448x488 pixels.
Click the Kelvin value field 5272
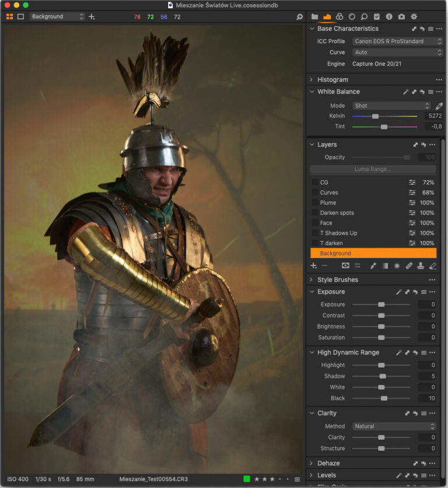pos(433,116)
